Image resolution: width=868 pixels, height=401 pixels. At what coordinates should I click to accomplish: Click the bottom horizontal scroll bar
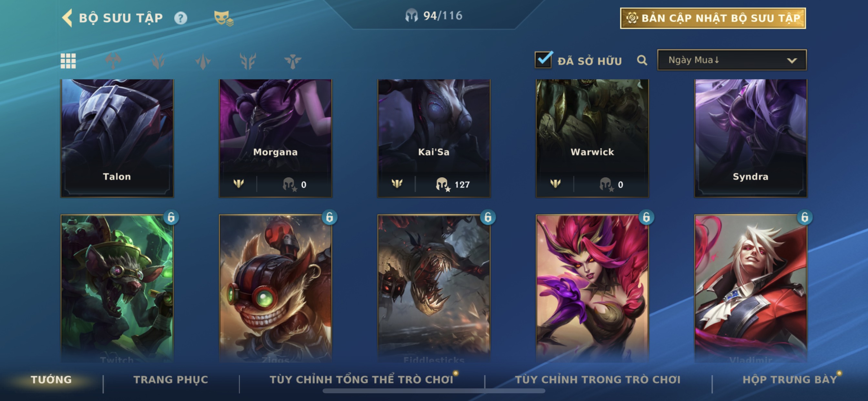434,391
